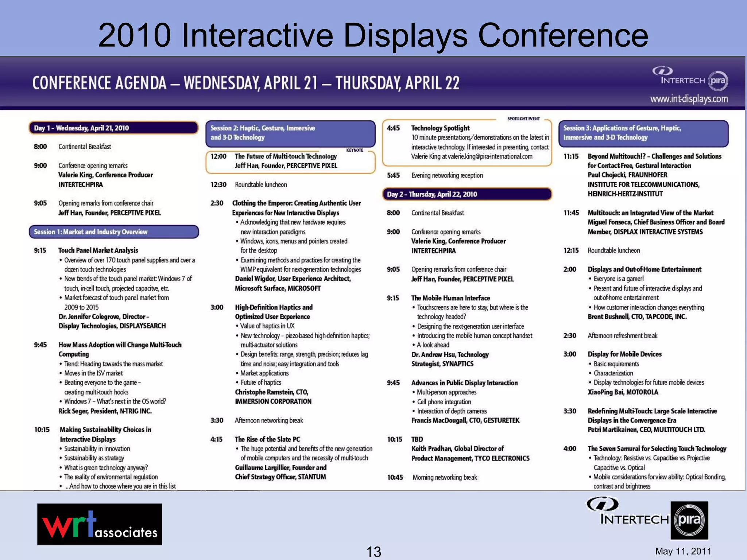Select 'Francis MacDougall, CTO, GESTURETEK' line
This screenshot has height=560, width=747.
coord(465,420)
